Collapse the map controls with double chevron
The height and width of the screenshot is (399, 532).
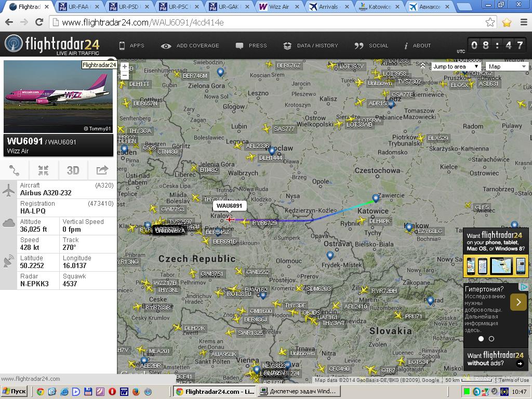[x=423, y=66]
